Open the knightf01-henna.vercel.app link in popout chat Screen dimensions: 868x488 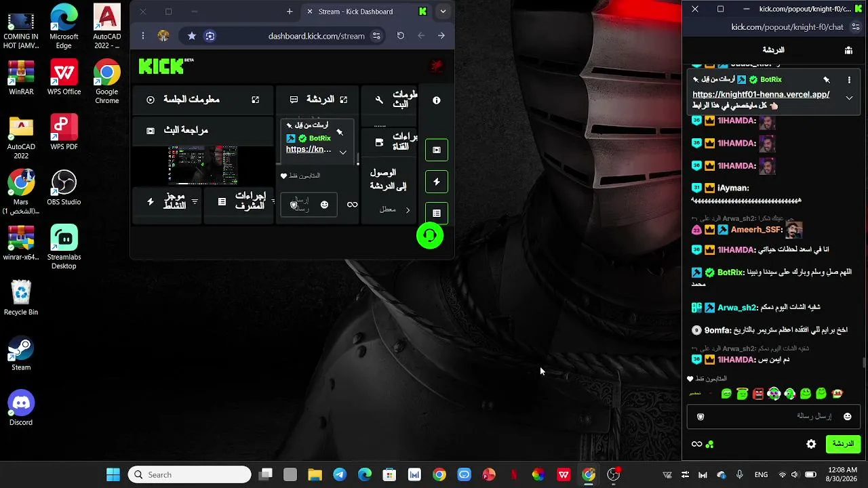[761, 94]
